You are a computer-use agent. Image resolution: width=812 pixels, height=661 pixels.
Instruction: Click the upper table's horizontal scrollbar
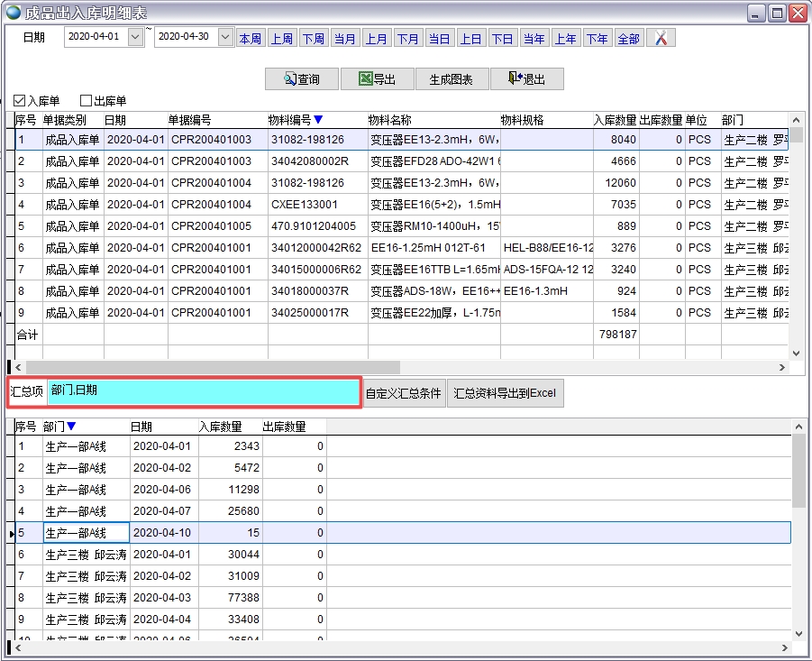(x=213, y=368)
